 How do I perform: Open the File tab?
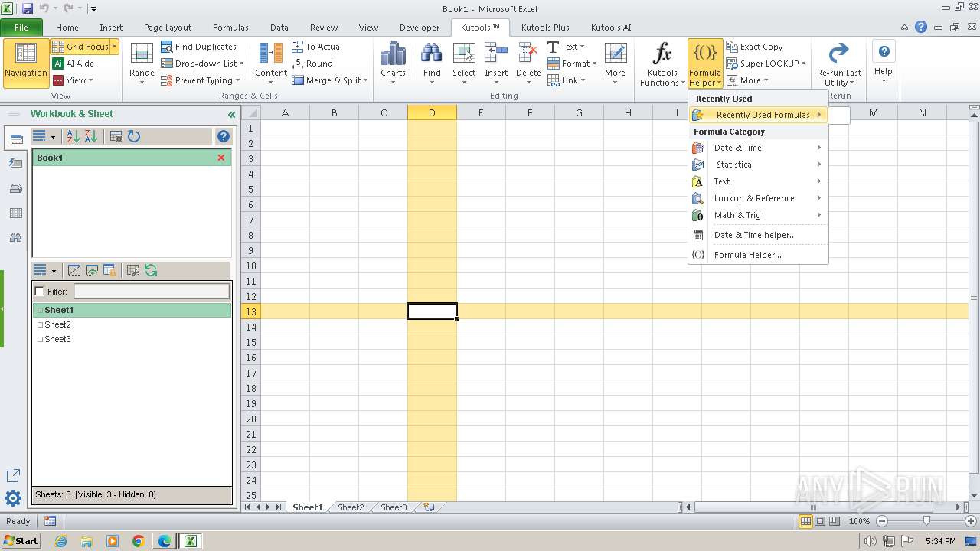coord(21,28)
